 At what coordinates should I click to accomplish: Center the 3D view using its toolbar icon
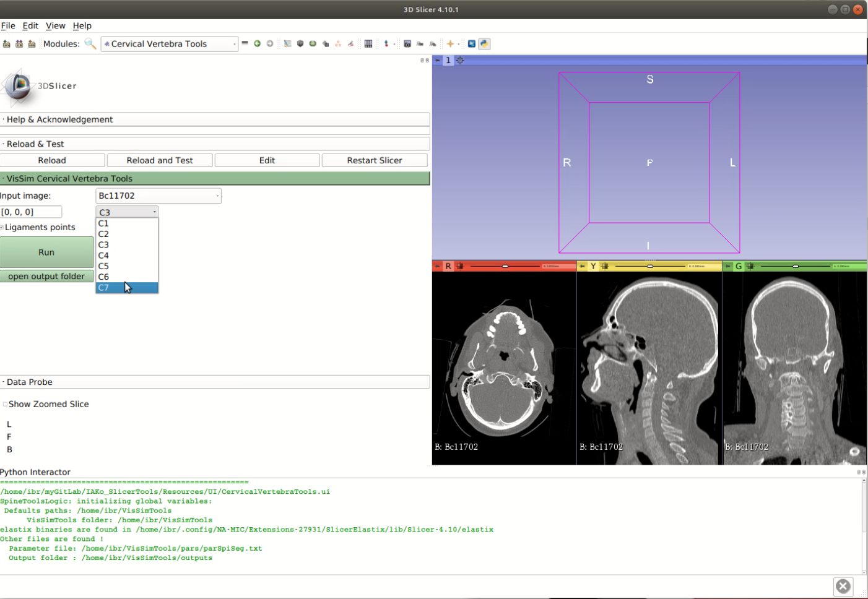[x=460, y=61]
